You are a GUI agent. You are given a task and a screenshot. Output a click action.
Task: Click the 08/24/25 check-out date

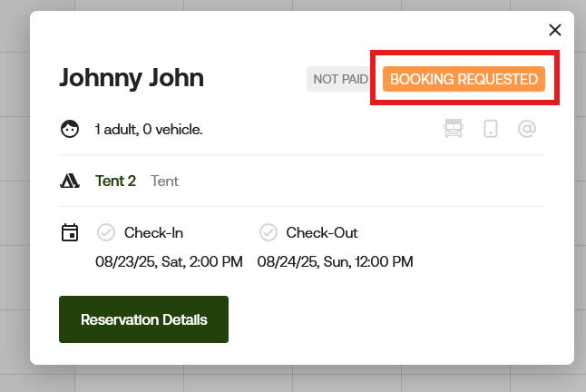coord(336,261)
